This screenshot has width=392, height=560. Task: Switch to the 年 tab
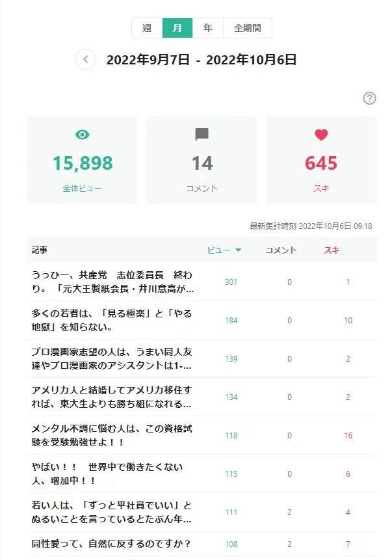pos(208,28)
